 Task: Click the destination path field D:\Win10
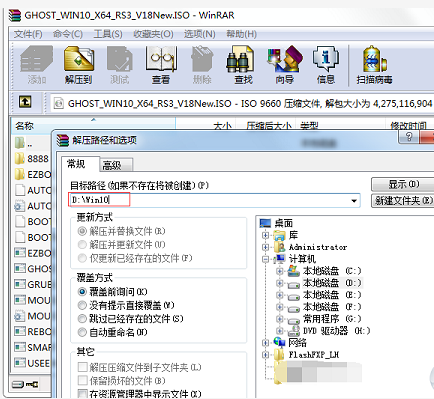215,200
